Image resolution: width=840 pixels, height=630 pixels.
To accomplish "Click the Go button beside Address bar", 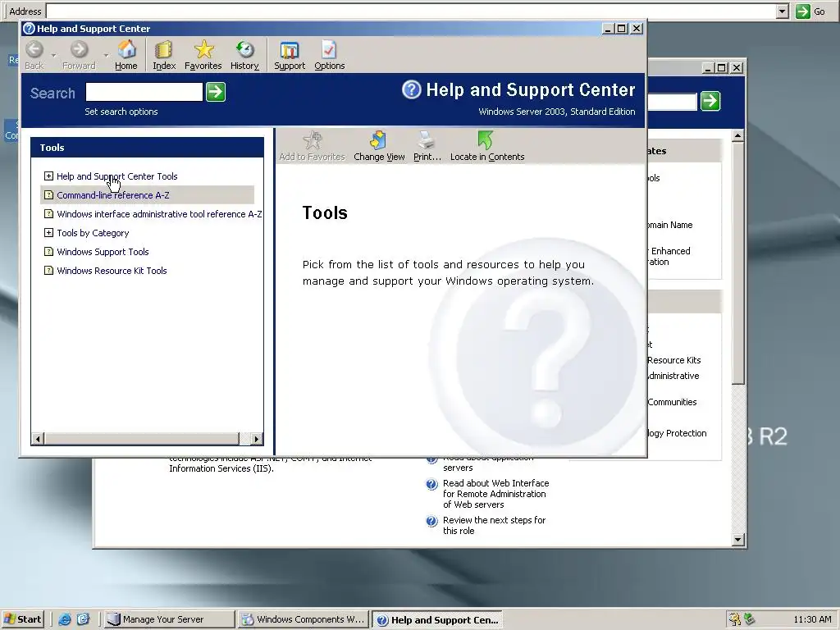I will tap(810, 11).
